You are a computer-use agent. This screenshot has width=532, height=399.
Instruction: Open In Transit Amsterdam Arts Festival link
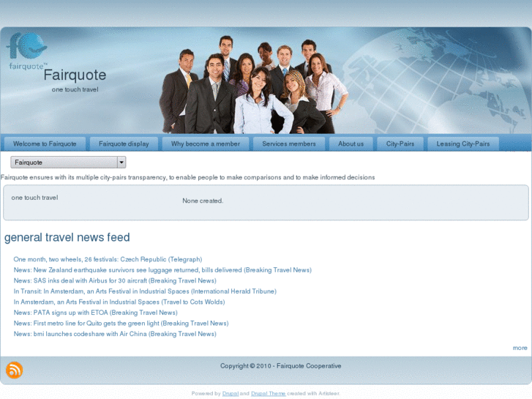pos(145,291)
